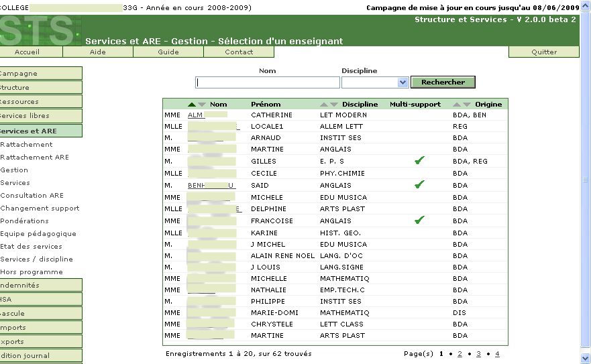Open Services libres sidebar menu
The width and height of the screenshot is (591, 364).
point(41,116)
